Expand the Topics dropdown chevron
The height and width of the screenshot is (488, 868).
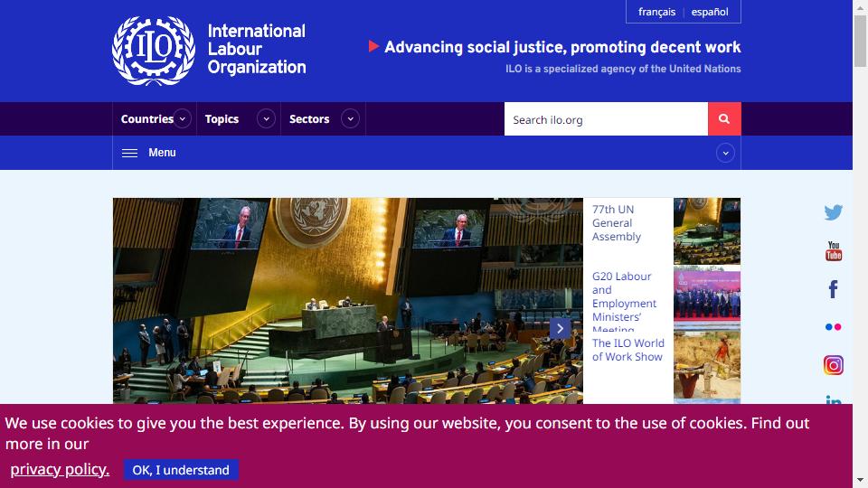coord(266,119)
